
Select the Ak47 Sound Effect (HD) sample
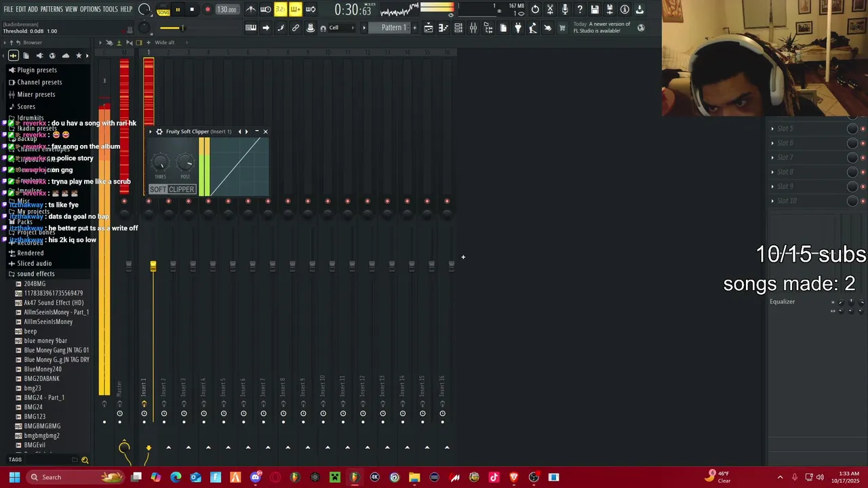pos(54,303)
